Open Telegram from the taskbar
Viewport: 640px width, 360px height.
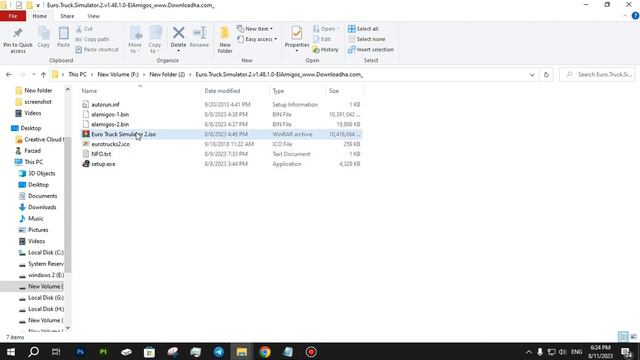tap(219, 352)
